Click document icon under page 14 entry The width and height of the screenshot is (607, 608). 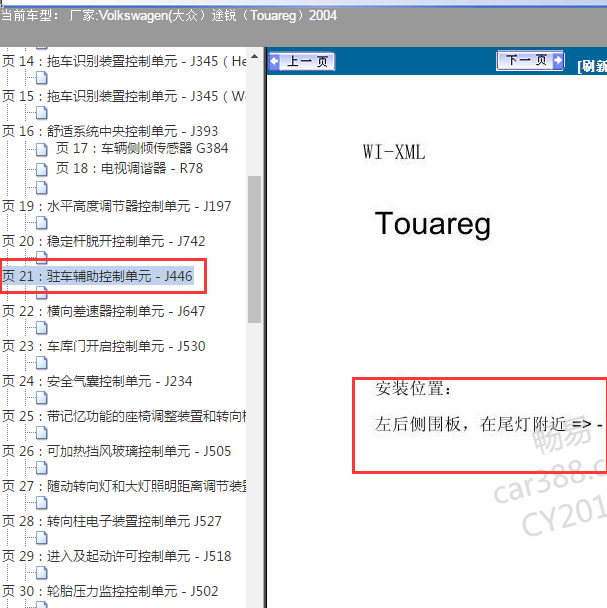pyautogui.click(x=42, y=78)
